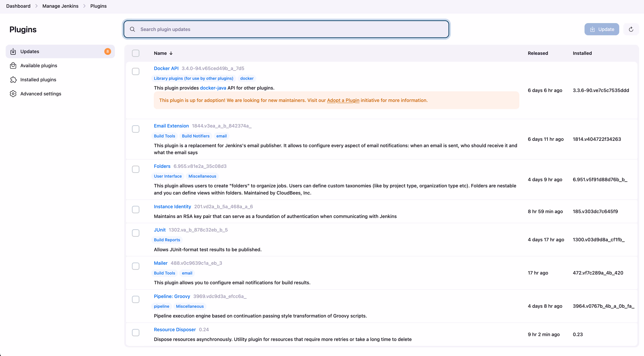644x356 pixels.
Task: Go to Manage Jenkins breadcrumb
Action: pyautogui.click(x=60, y=6)
